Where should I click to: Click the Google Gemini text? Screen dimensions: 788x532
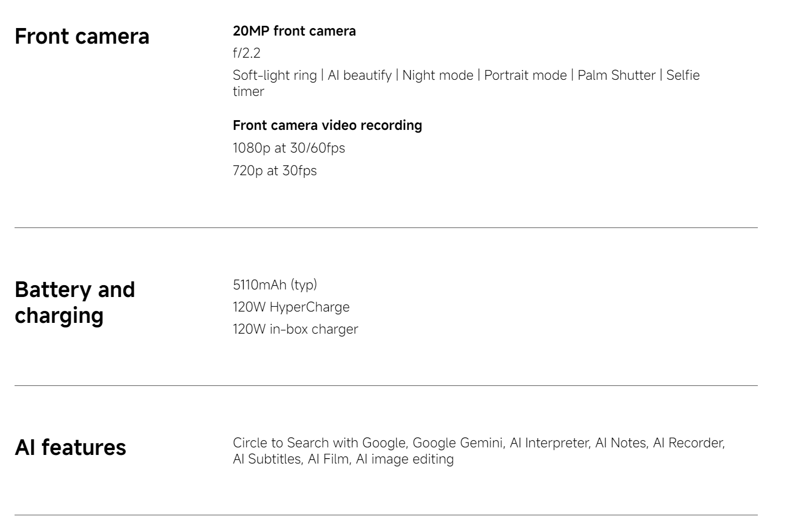coord(458,443)
